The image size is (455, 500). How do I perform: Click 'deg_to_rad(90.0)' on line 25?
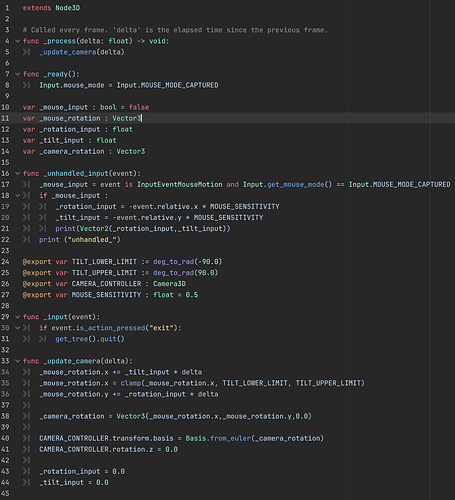[185, 273]
